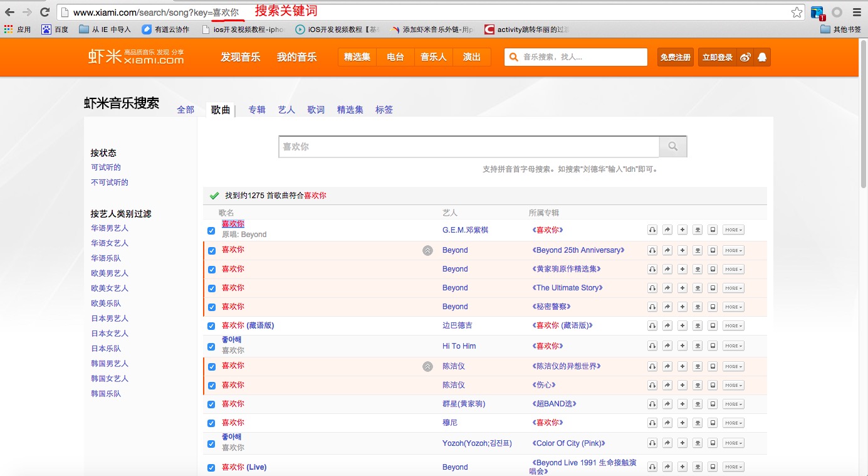
Task: Open artist link G.E.M.邓紫棋
Action: coord(465,230)
